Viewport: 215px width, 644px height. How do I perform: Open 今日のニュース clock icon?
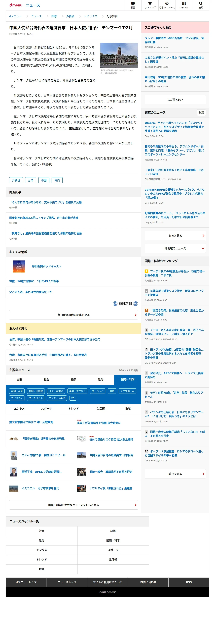(167, 5)
